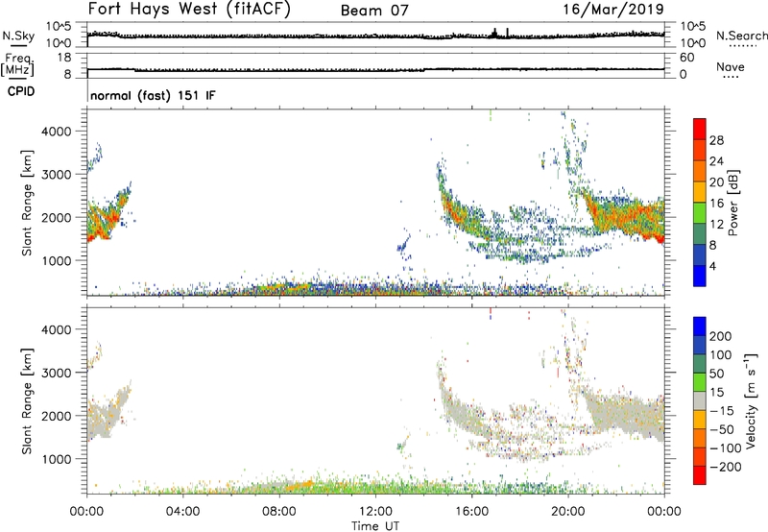Click the "16:00" time tick label
This screenshot has width=768, height=532.
[471, 512]
